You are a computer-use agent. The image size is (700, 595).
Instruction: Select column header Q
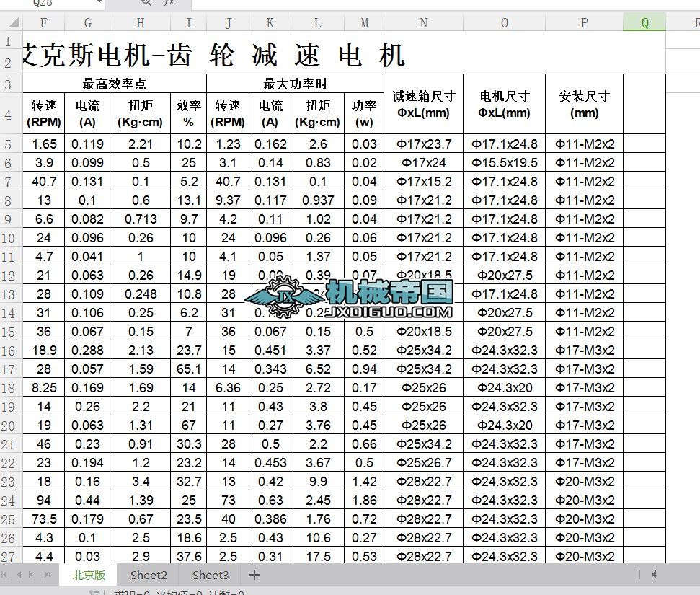pos(644,22)
